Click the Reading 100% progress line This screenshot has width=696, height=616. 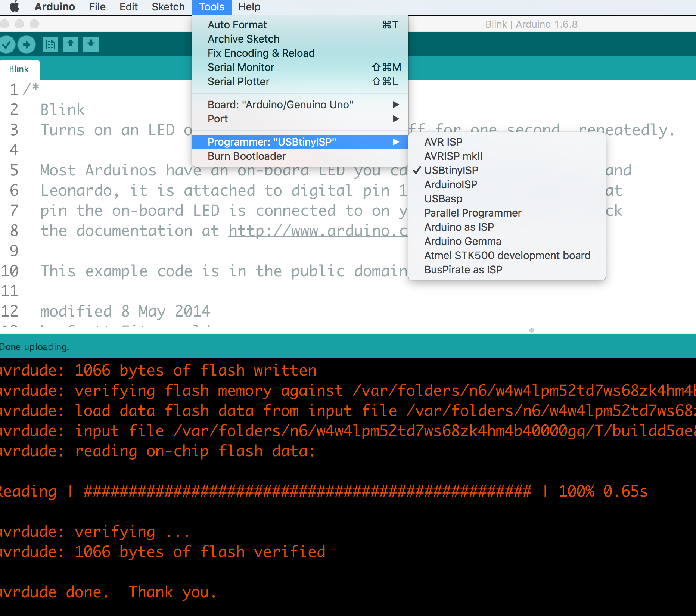pyautogui.click(x=323, y=491)
